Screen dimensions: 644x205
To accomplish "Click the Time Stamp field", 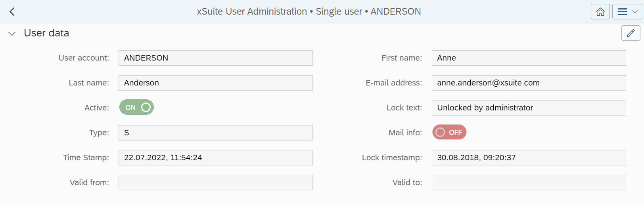I will point(215,158).
